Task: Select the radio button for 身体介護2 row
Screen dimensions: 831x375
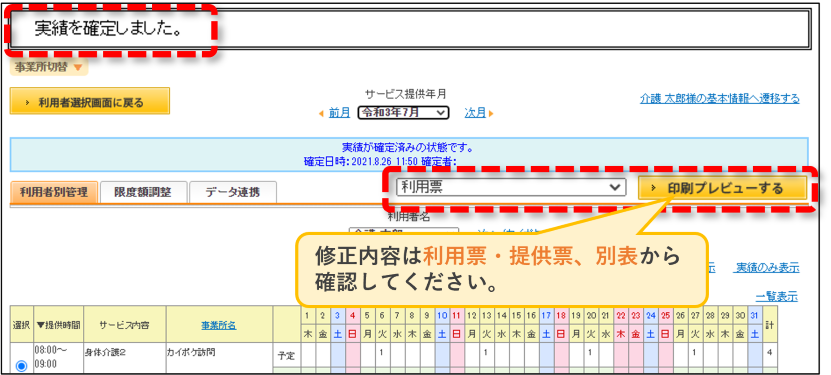Action: [x=21, y=366]
